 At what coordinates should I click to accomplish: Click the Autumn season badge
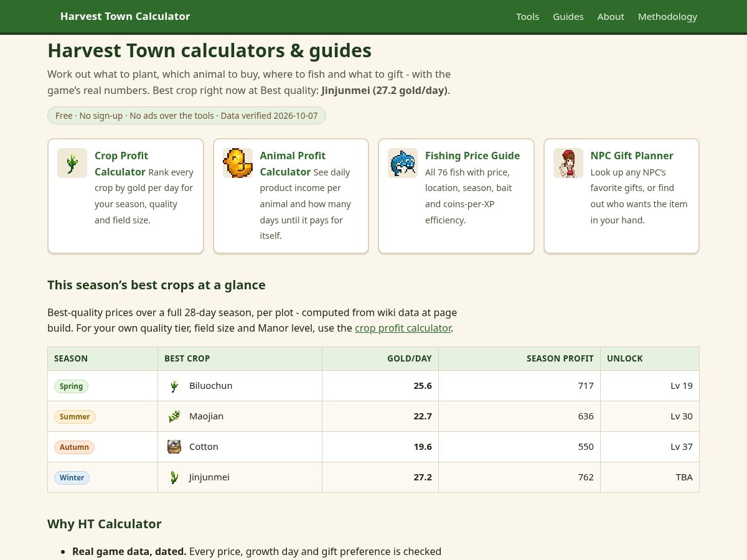point(74,447)
